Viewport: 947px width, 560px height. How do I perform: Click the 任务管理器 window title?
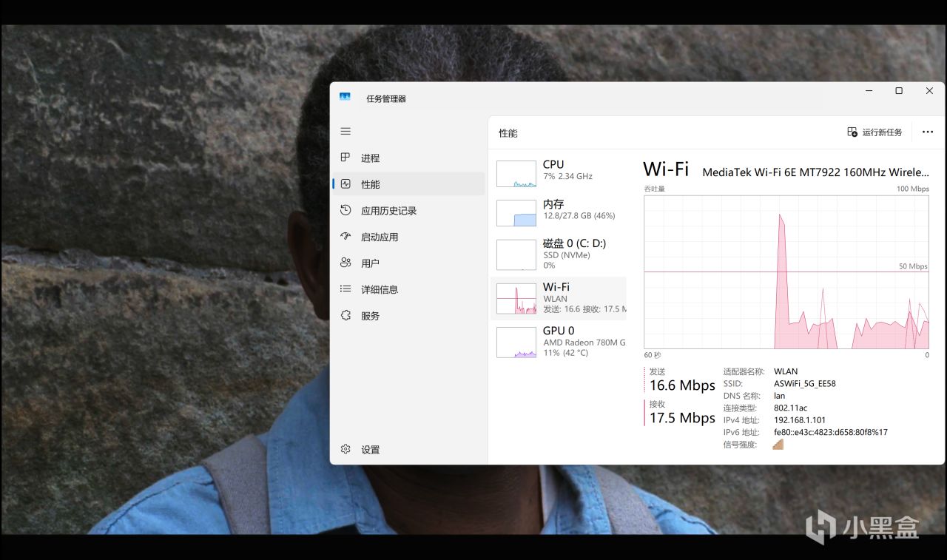386,98
